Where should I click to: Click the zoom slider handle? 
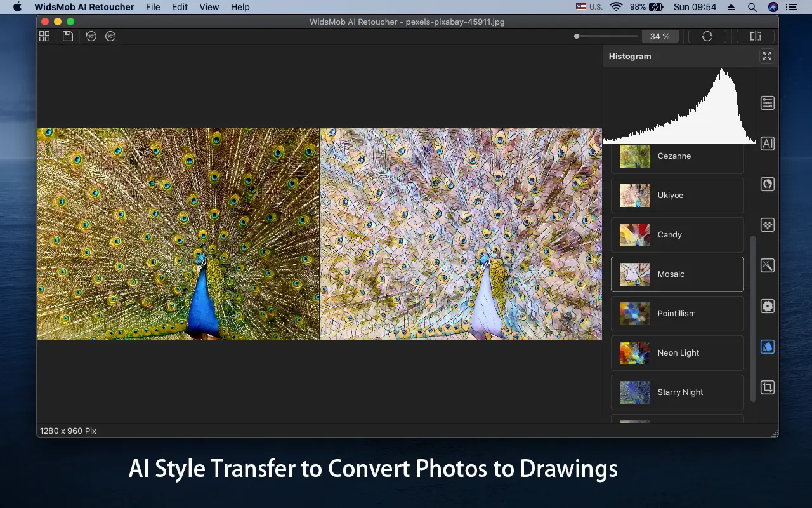(x=577, y=36)
